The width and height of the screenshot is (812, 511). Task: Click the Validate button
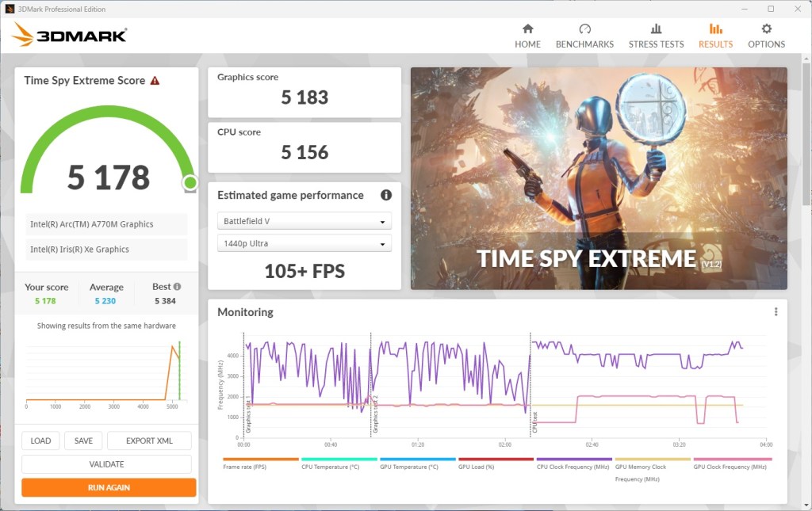click(107, 464)
